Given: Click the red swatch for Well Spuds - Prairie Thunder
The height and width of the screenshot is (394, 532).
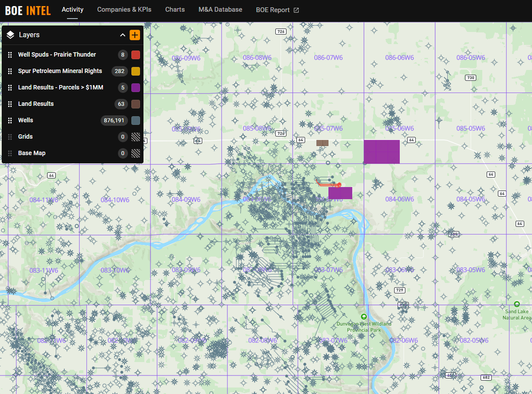Looking at the screenshot, I should [x=135, y=55].
